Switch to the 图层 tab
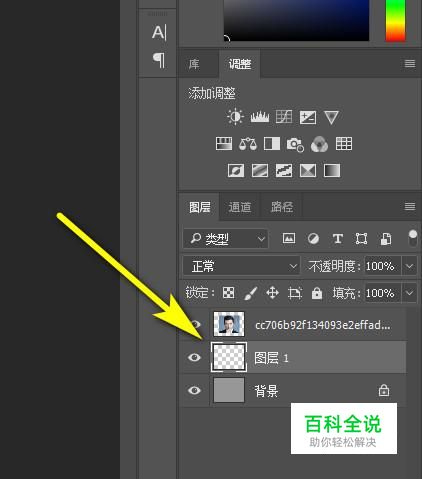422x479 pixels. [200, 207]
